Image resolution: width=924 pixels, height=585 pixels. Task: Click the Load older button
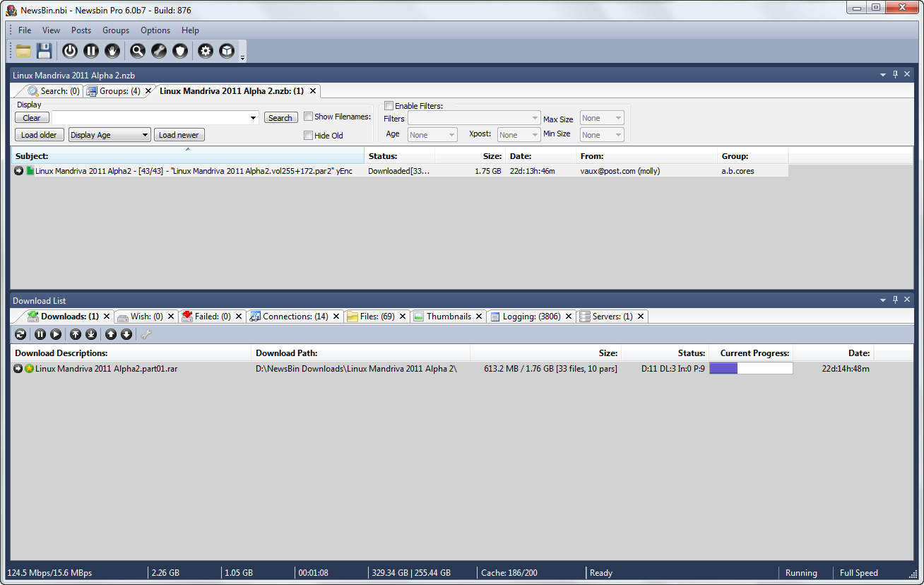(40, 135)
